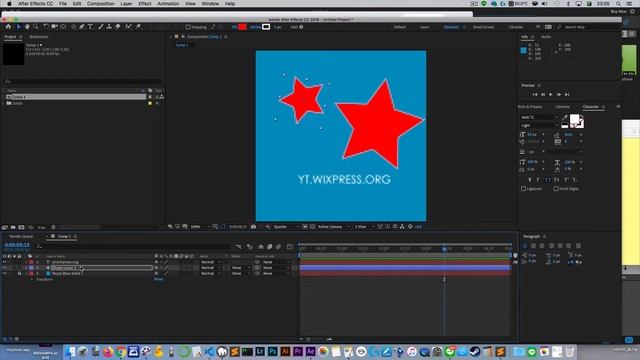The height and width of the screenshot is (360, 640).
Task: Open blending mode dropdown for Shape Layer 1
Action: (x=211, y=268)
